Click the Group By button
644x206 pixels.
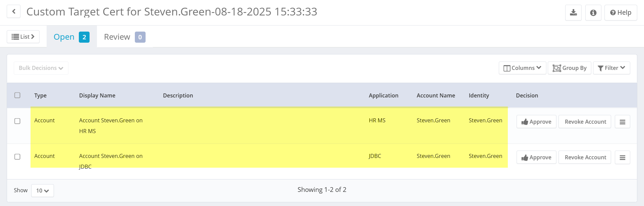pos(569,68)
